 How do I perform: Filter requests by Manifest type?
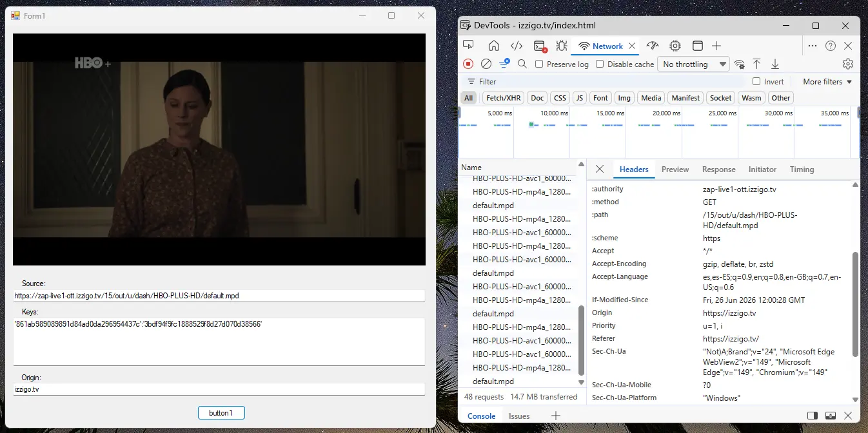tap(686, 98)
